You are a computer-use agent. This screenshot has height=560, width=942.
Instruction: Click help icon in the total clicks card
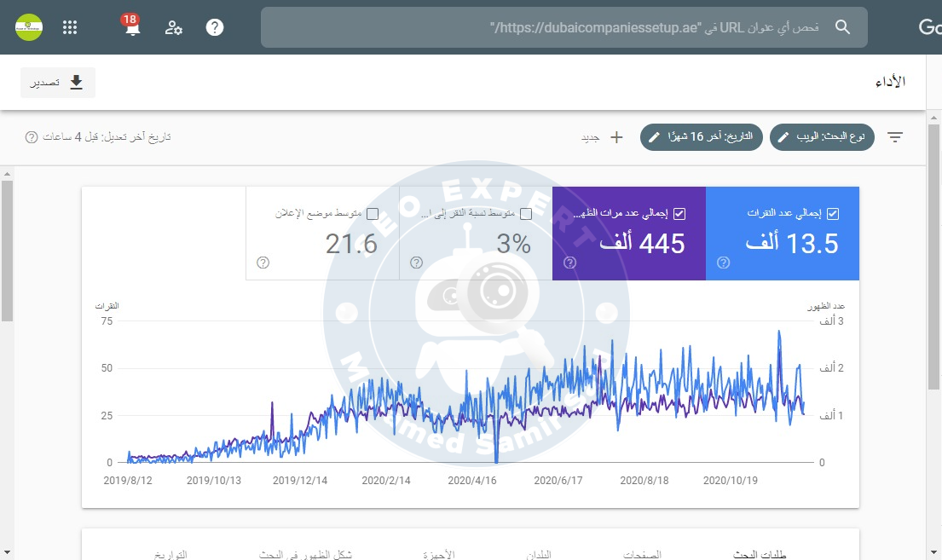coord(723,263)
